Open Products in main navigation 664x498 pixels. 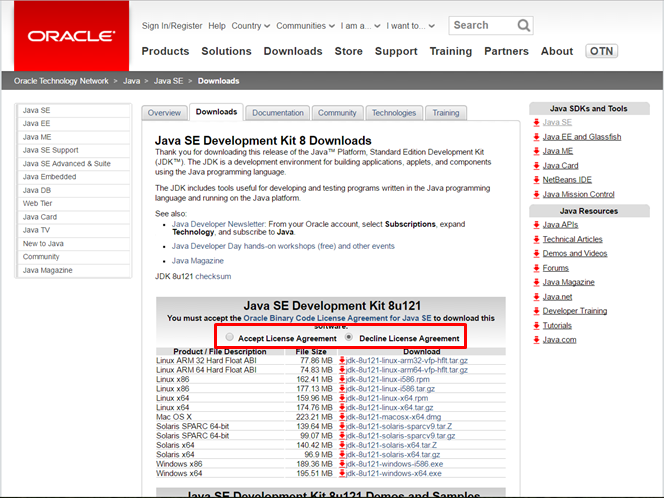[x=165, y=51]
